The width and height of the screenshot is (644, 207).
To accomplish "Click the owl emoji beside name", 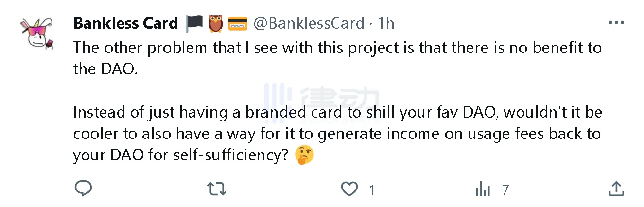I will (x=215, y=23).
